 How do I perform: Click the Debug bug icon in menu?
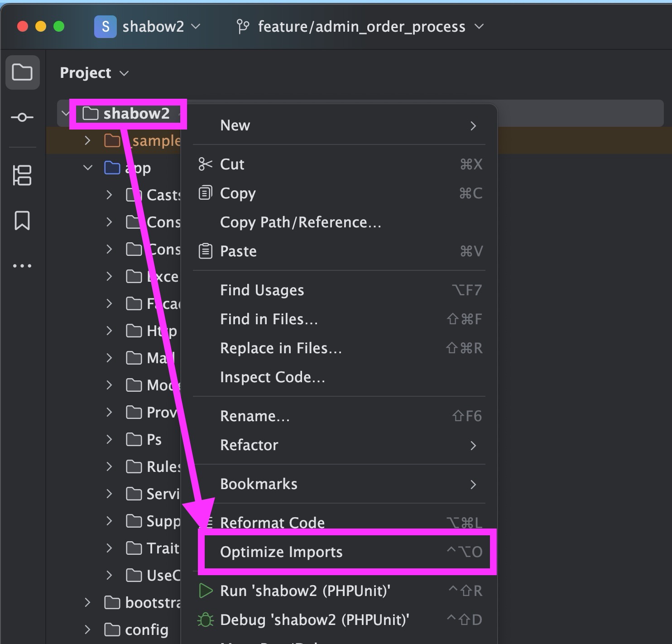coord(206,620)
